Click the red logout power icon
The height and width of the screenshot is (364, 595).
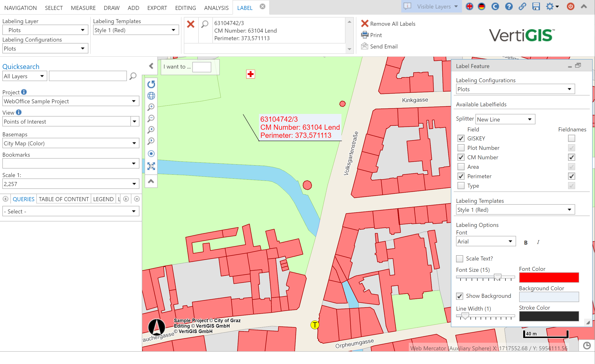coord(570,7)
